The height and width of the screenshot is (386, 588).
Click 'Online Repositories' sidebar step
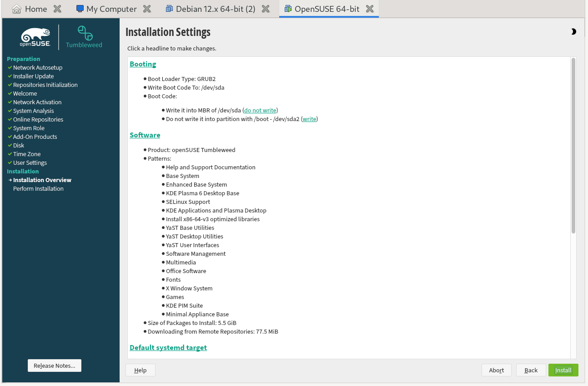click(x=38, y=120)
